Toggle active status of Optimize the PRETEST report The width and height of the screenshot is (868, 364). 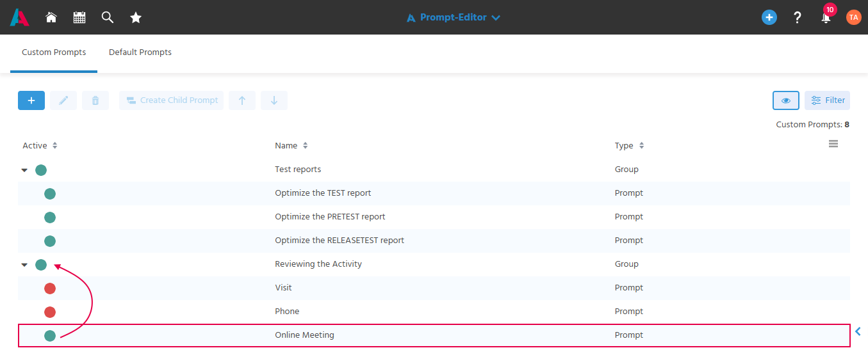click(50, 218)
